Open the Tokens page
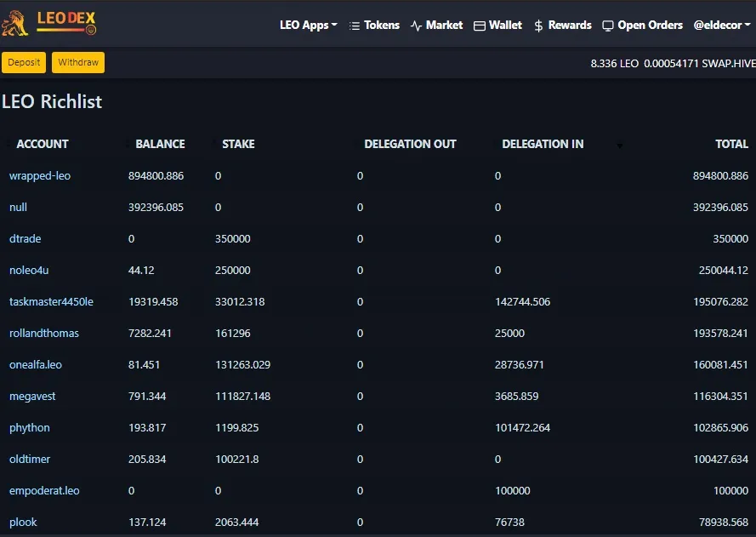756x537 pixels. tap(375, 25)
